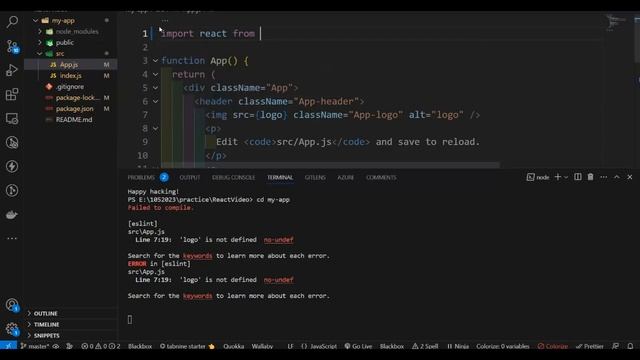
Task: Expand the node_modules folder
Action: click(40, 31)
